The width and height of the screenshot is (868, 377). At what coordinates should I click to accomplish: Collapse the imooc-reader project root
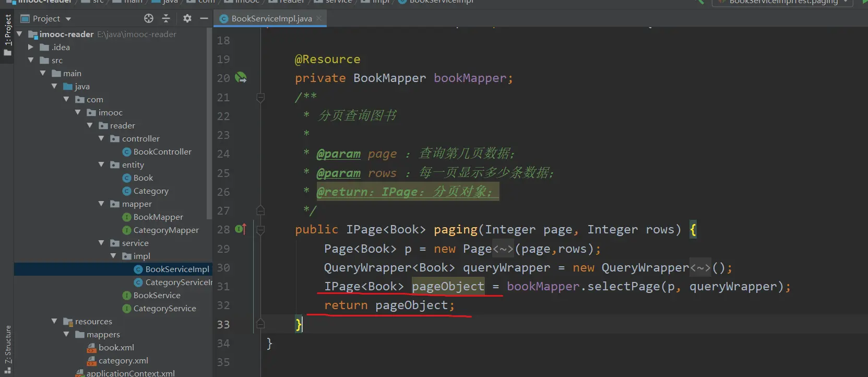(x=20, y=34)
